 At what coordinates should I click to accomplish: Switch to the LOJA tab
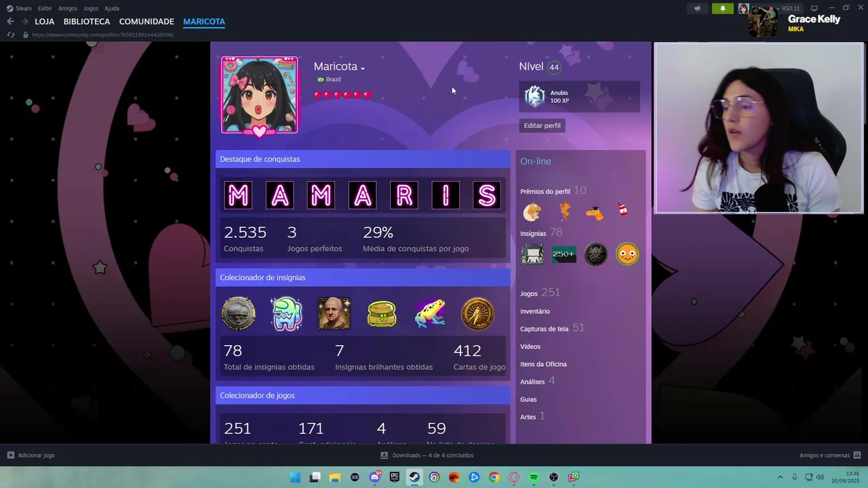pos(45,22)
